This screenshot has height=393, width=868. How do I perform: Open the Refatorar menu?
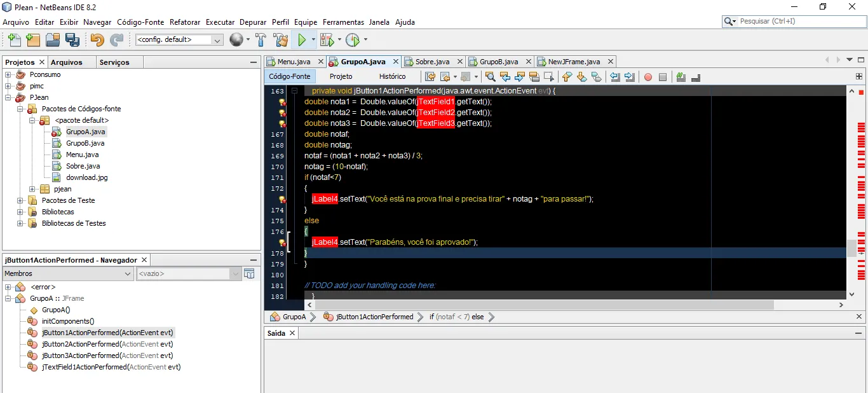(184, 22)
